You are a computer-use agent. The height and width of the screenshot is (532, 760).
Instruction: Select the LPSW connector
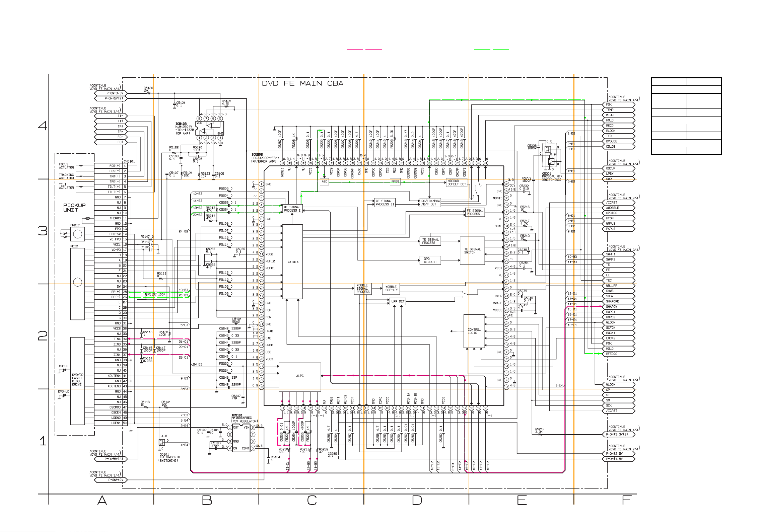point(619,174)
